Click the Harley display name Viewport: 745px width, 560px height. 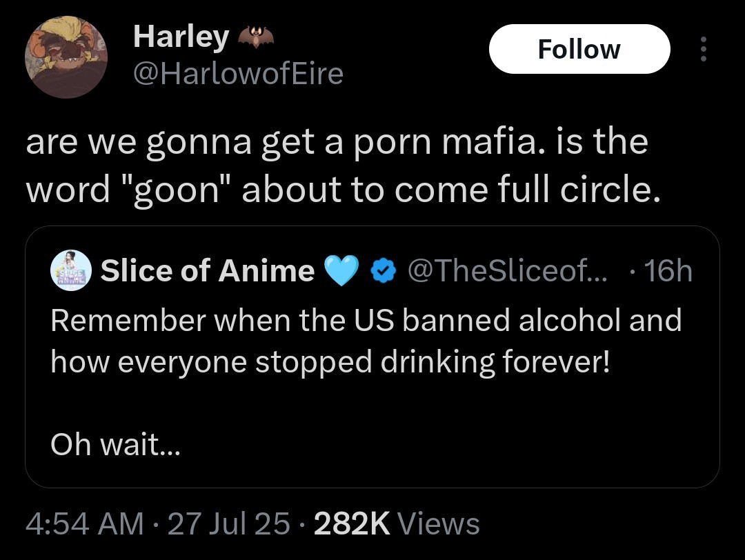tap(180, 36)
